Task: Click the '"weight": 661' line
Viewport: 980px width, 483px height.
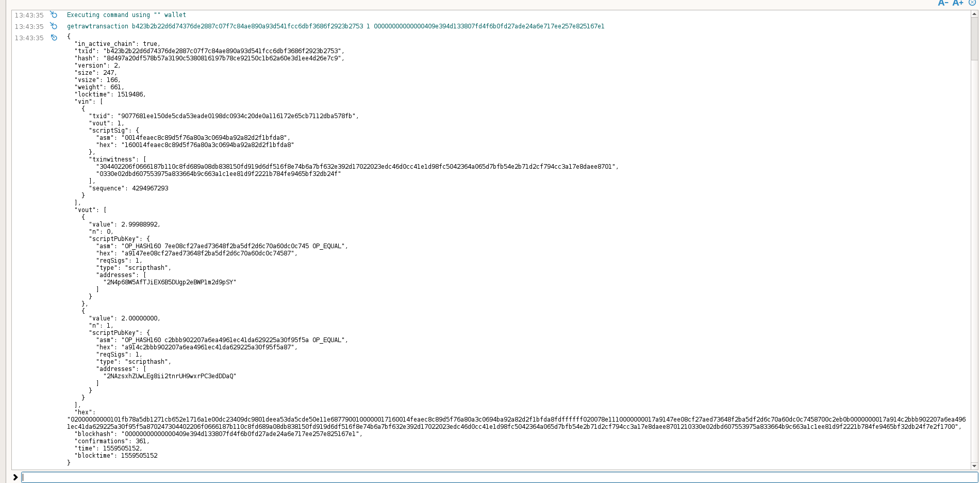Action: pos(99,87)
